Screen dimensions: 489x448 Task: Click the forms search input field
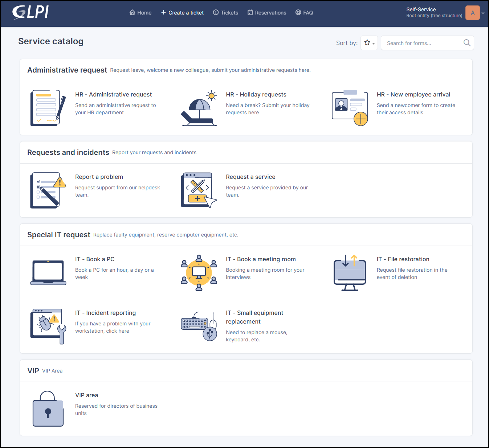coord(421,43)
